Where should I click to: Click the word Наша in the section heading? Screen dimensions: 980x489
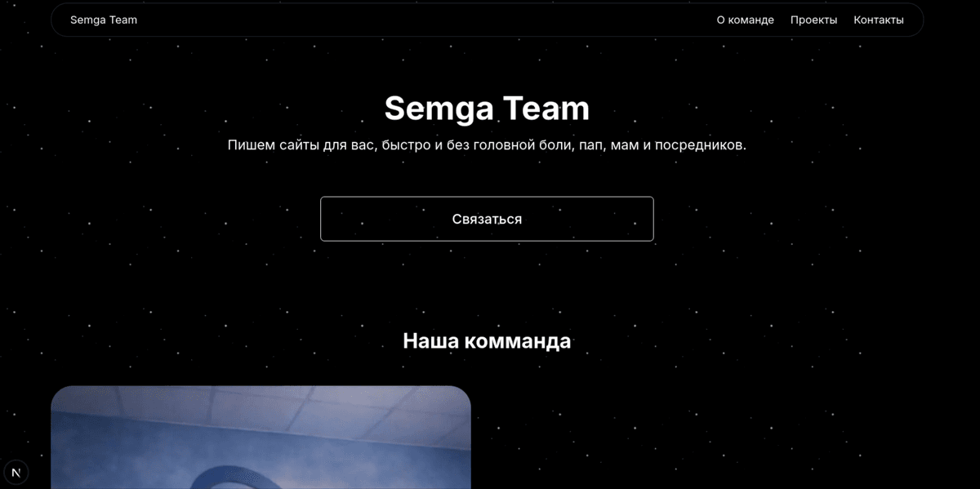(430, 340)
